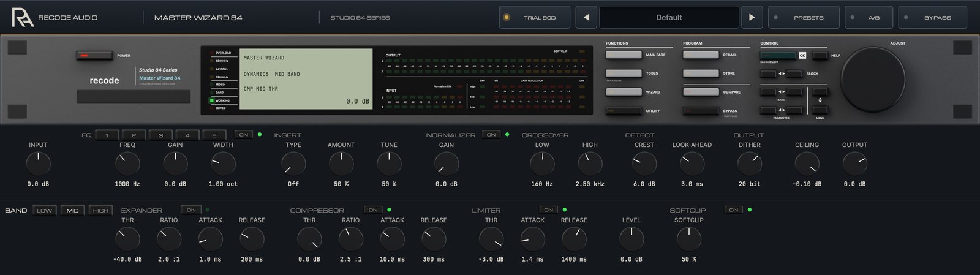980x275 pixels.
Task: Click the Crossover LOW knob
Action: (542, 164)
